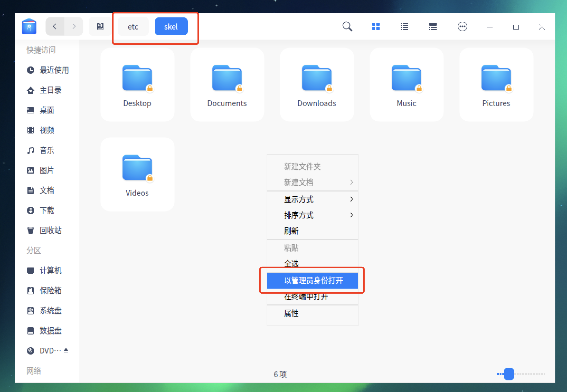Choose 属性 in context menu

313,313
